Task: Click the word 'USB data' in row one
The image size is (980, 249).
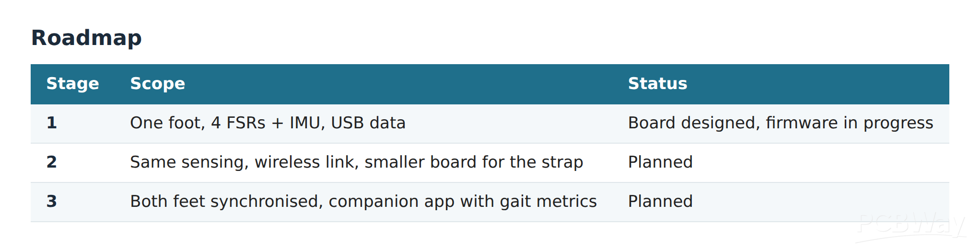Action: 368,123
